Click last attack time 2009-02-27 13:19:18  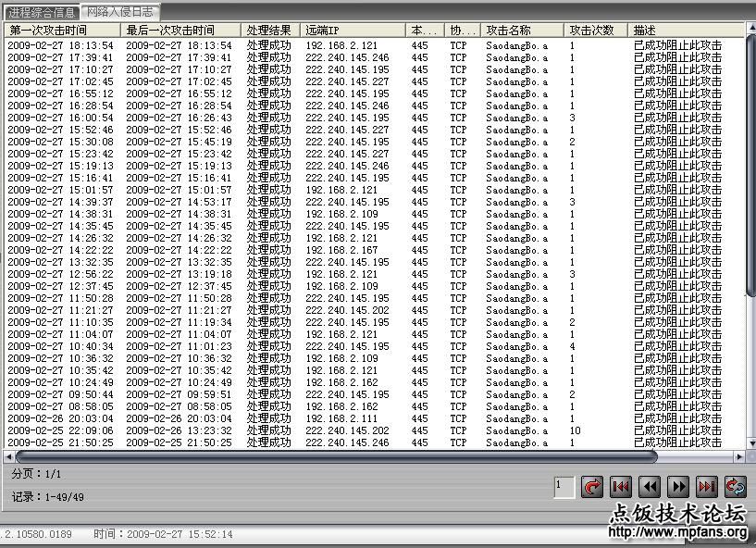[x=179, y=274]
